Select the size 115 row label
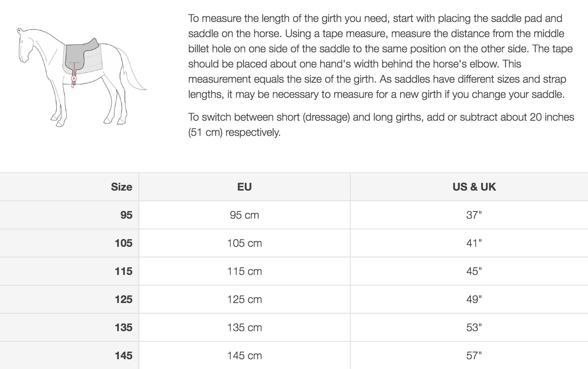Viewport: 588px width, 369px height. pos(123,271)
